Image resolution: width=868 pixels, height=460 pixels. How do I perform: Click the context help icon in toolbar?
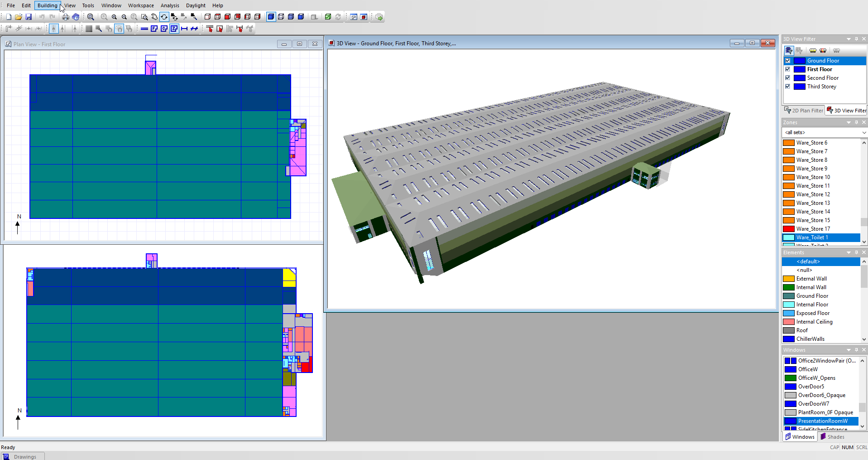point(76,17)
